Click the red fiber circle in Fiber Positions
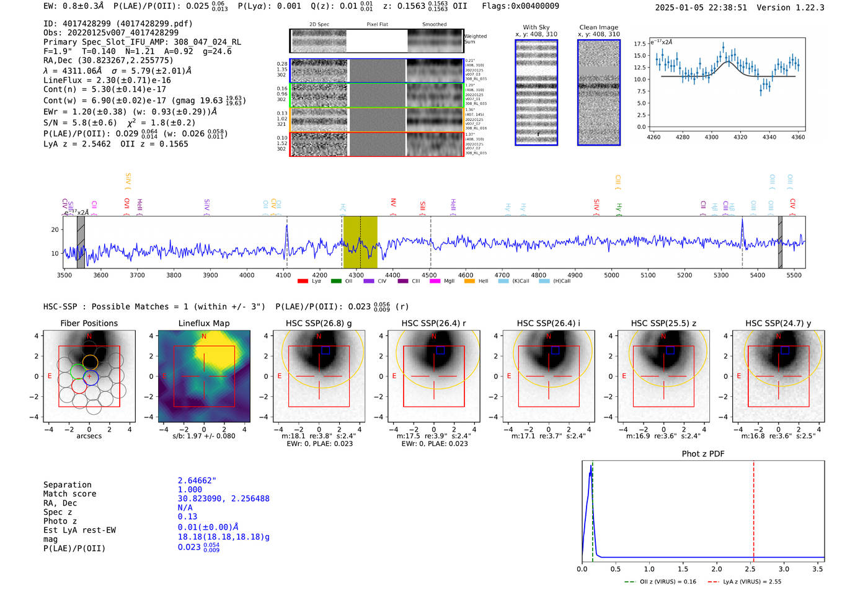 pos(79,386)
